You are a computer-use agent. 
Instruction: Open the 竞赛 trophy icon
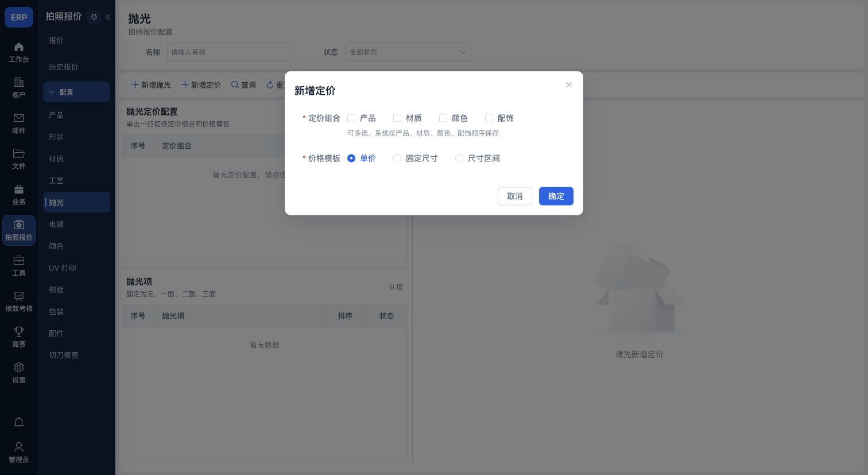[x=19, y=331]
